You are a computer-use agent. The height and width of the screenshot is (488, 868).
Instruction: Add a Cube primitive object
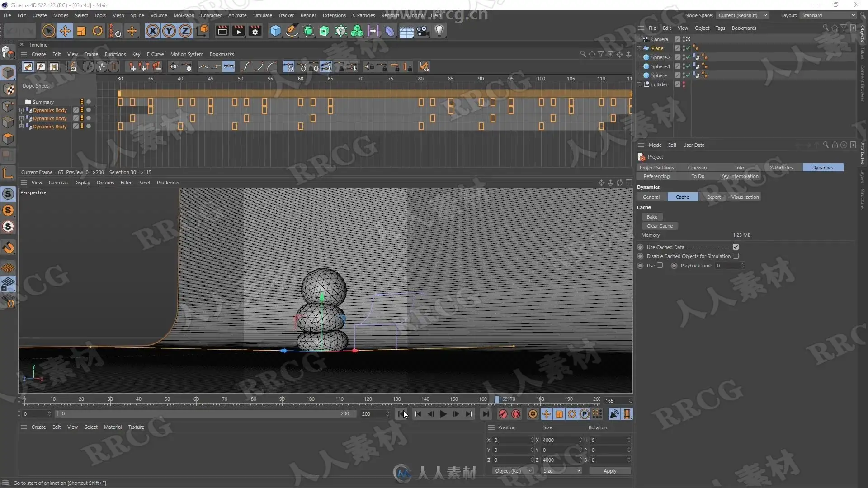pos(275,31)
